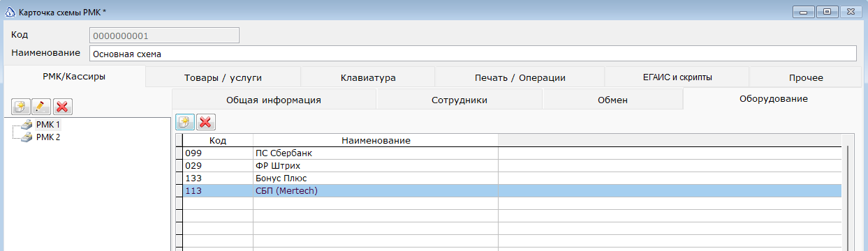
Task: Add a new РМК in the left panel
Action: [21, 107]
